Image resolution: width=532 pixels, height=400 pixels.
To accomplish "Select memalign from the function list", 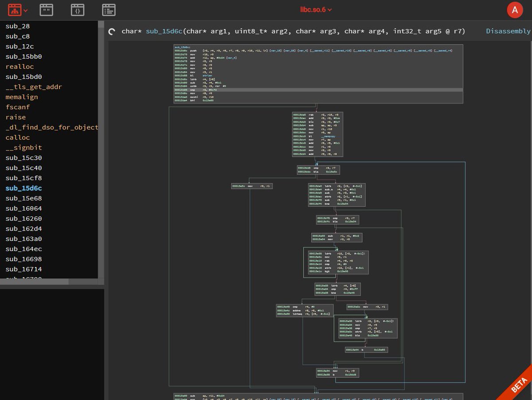I will 21,97.
